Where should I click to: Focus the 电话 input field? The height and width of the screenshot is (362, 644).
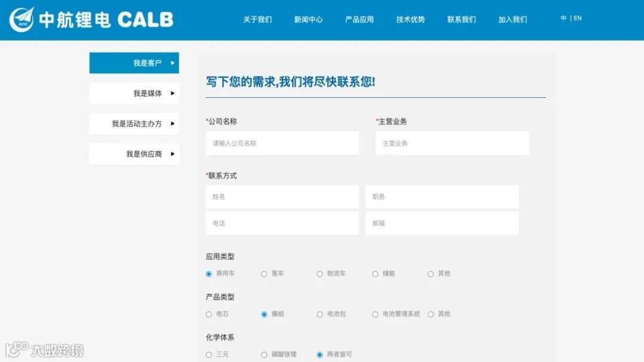tap(282, 223)
